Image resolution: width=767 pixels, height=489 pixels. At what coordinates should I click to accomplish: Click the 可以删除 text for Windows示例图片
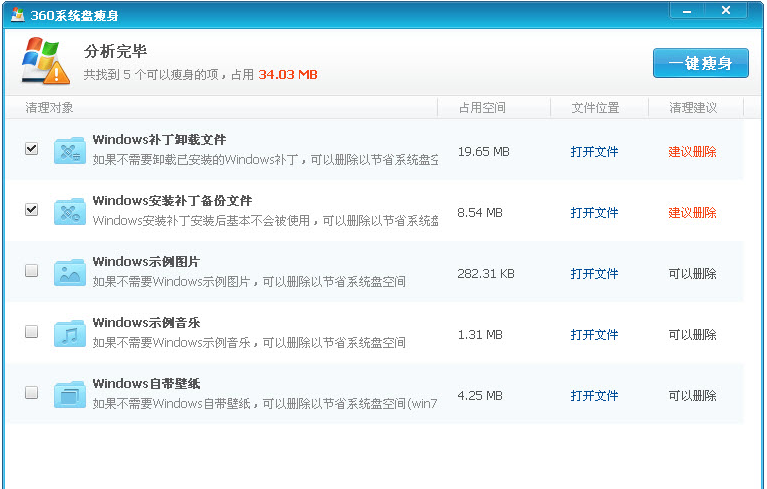point(692,273)
